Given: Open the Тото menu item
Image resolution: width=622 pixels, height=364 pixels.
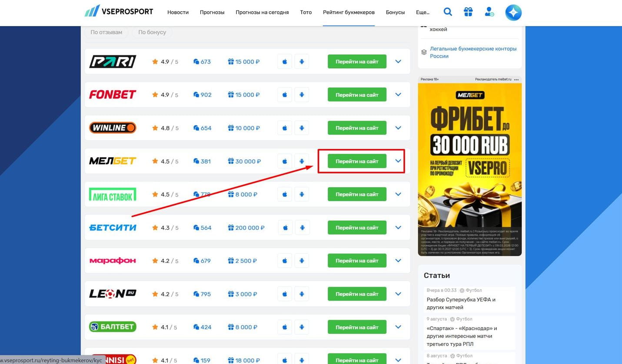Looking at the screenshot, I should coord(306,13).
